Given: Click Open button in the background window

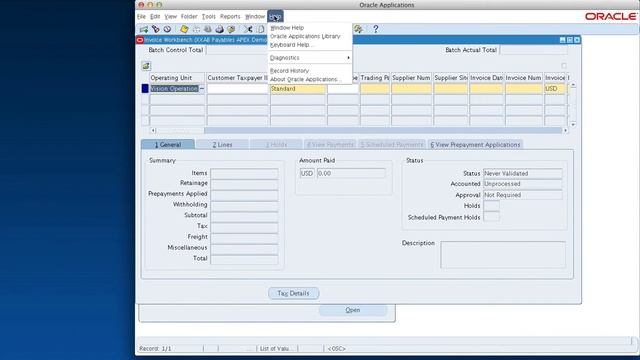Looking at the screenshot, I should click(x=353, y=310).
